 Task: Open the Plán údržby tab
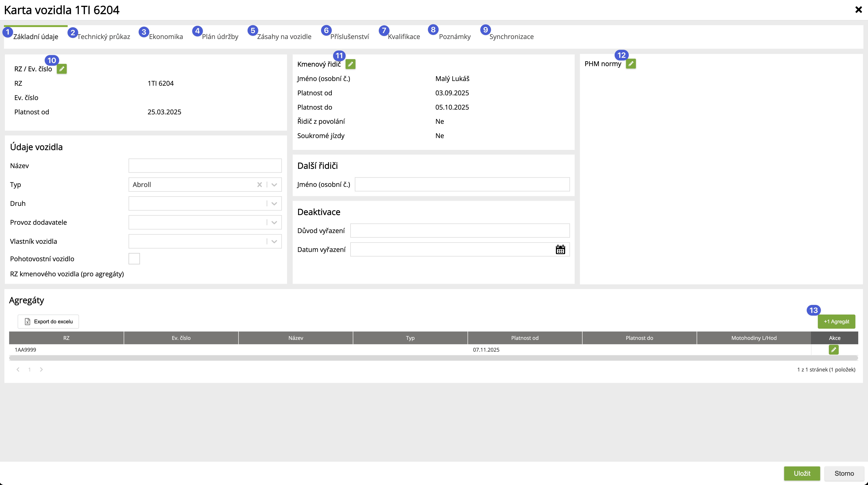(220, 37)
